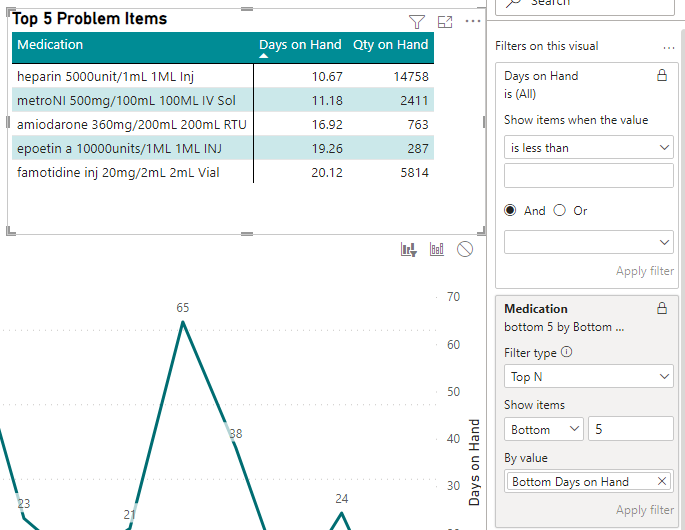Open the 'is less than' condition dropdown

[588, 147]
